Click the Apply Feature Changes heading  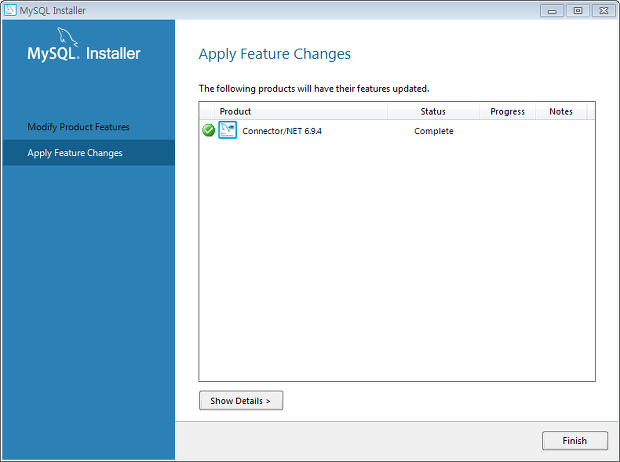[x=274, y=54]
